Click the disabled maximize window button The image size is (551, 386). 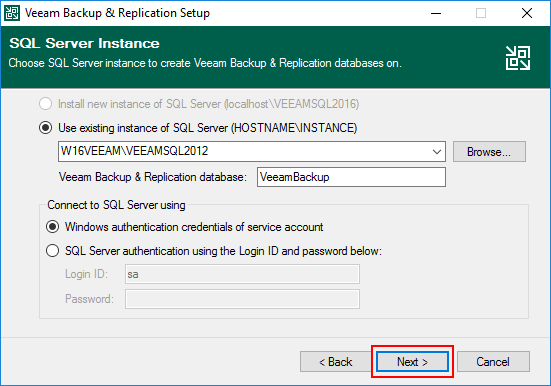tap(481, 13)
